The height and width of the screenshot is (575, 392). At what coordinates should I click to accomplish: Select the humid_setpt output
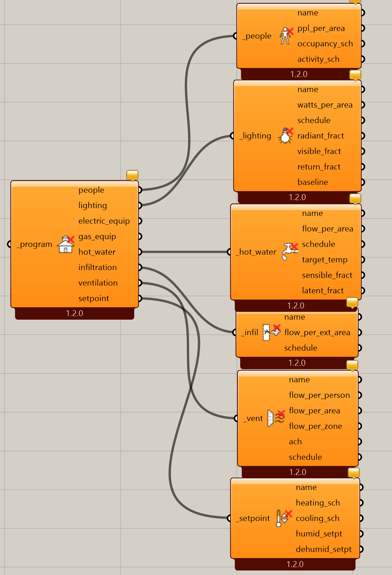click(319, 534)
